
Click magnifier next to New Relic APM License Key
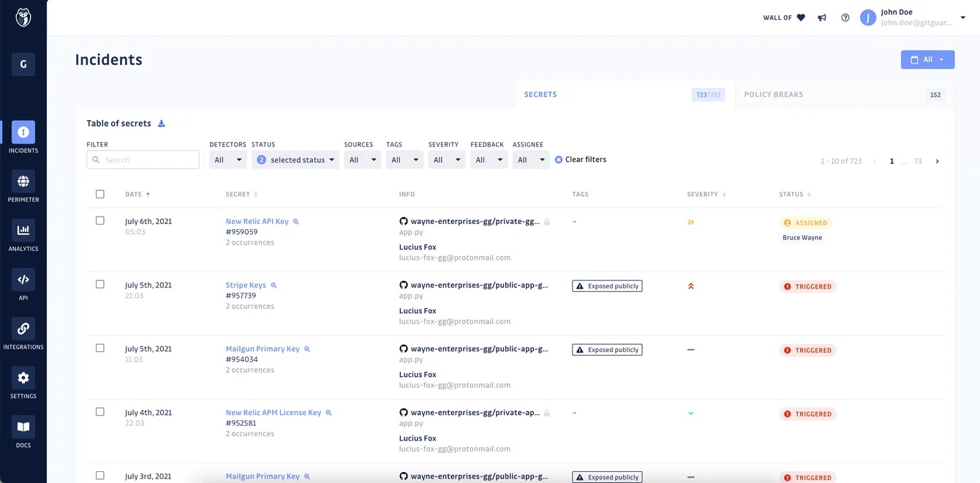[329, 413]
